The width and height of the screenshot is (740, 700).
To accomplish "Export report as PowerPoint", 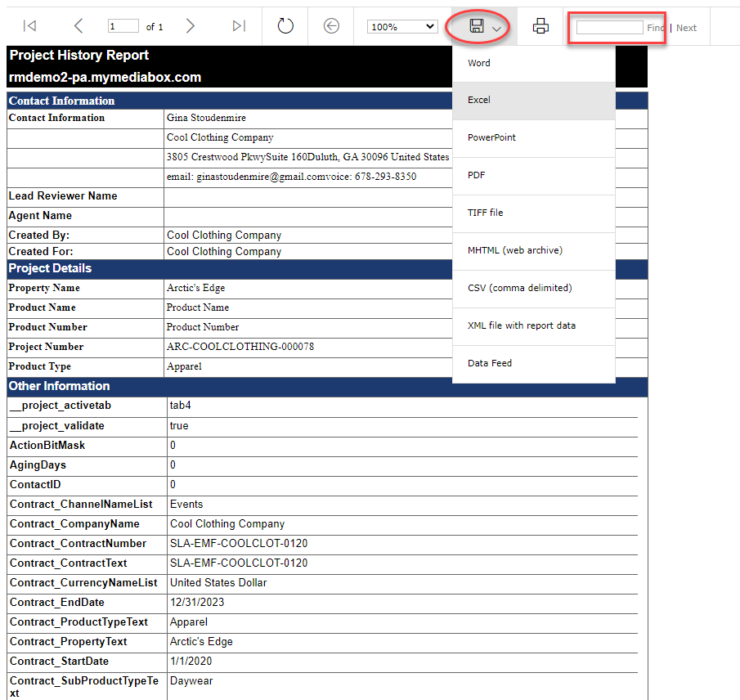I will 534,138.
